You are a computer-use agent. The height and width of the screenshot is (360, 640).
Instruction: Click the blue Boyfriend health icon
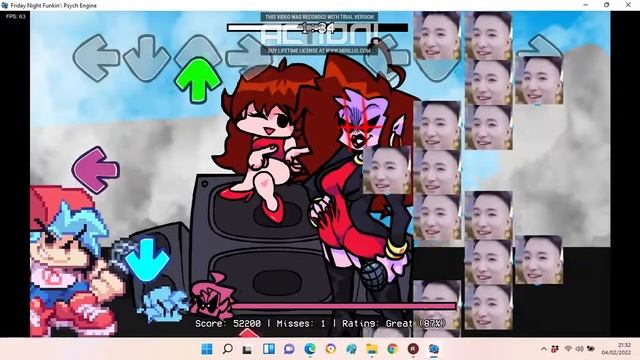pyautogui.click(x=163, y=304)
